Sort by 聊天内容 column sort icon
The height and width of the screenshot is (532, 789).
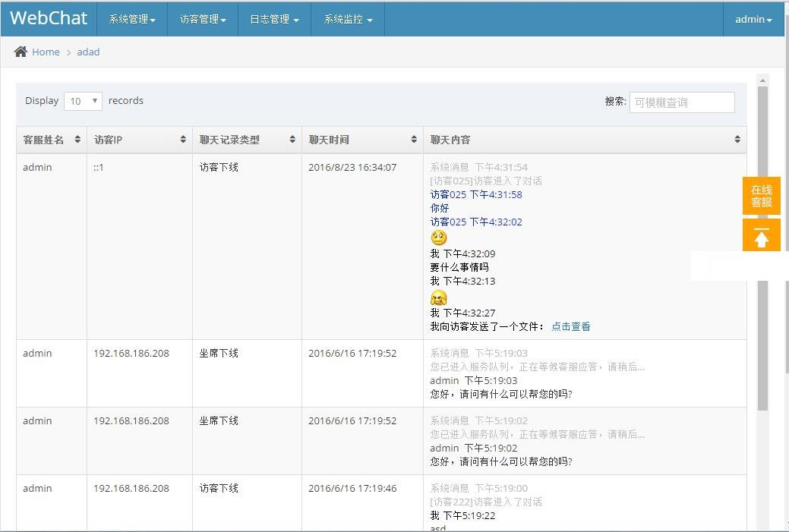[x=737, y=140]
